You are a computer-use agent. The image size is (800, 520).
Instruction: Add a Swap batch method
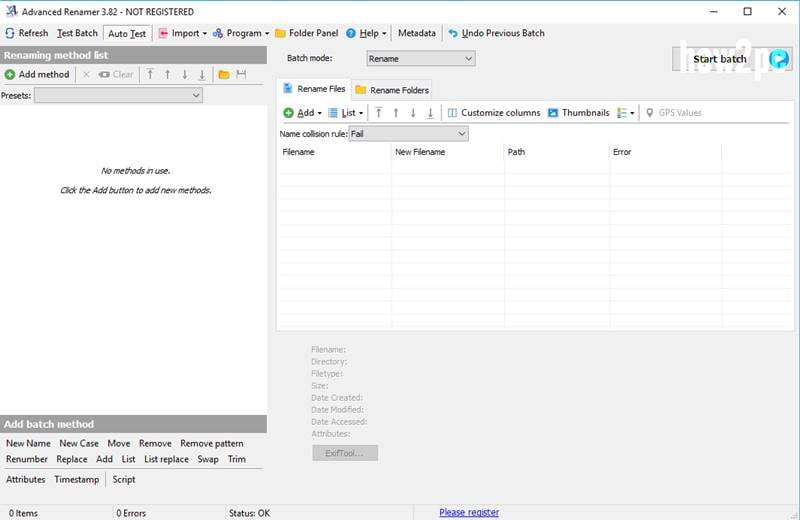coord(208,459)
